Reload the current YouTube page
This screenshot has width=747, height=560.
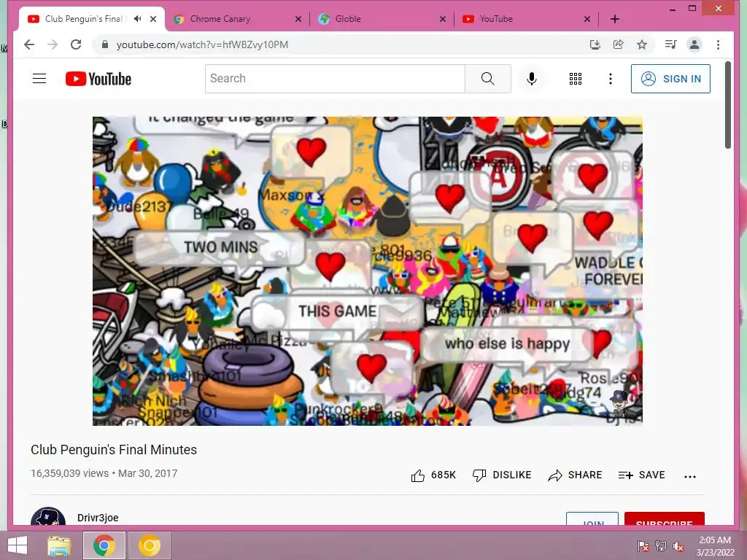pos(76,44)
